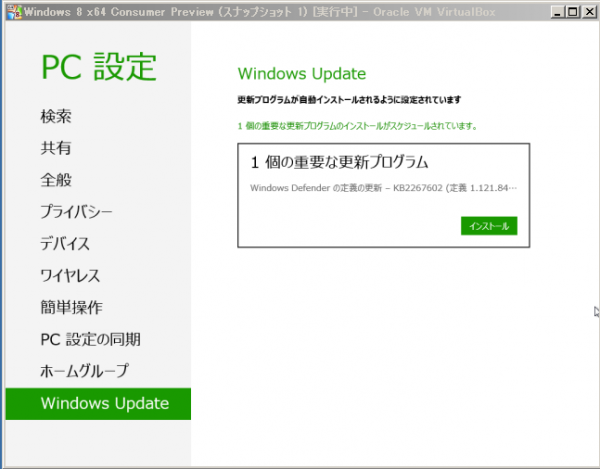This screenshot has width=600, height=469.
Task: Open the プライバシー settings page
Action: (x=76, y=212)
